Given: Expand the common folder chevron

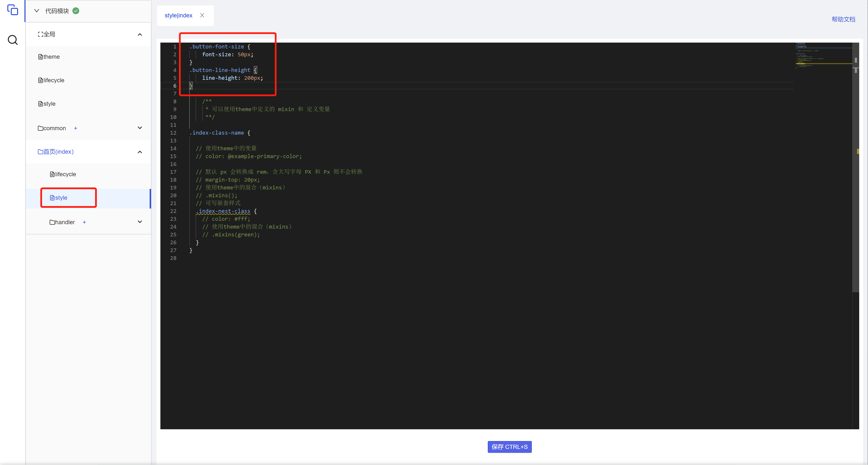Looking at the screenshot, I should click(x=140, y=128).
